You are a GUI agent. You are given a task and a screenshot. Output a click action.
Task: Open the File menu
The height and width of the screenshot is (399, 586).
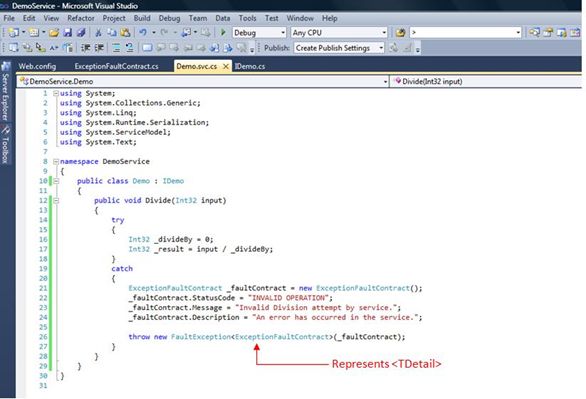pyautogui.click(x=9, y=18)
